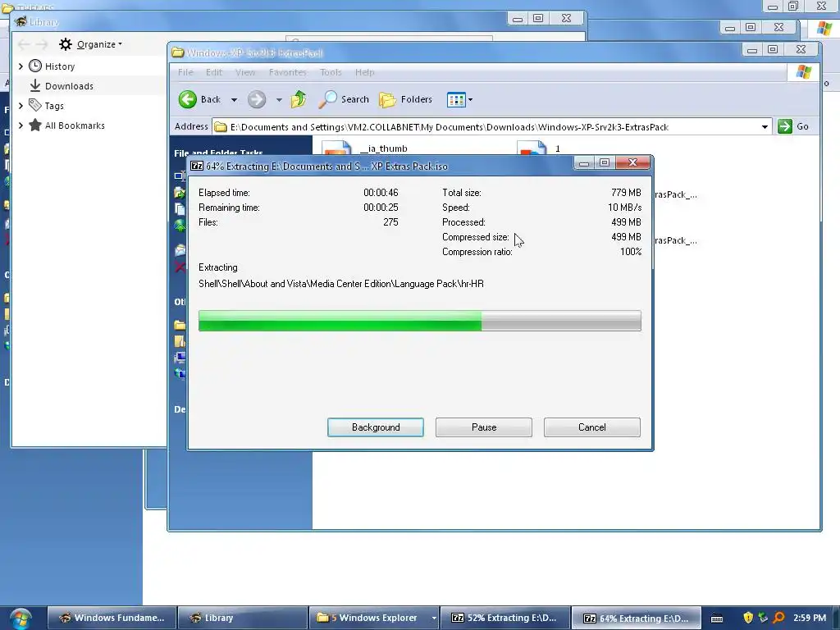Click the Views icon in Explorer toolbar
The width and height of the screenshot is (840, 630).
pyautogui.click(x=456, y=99)
